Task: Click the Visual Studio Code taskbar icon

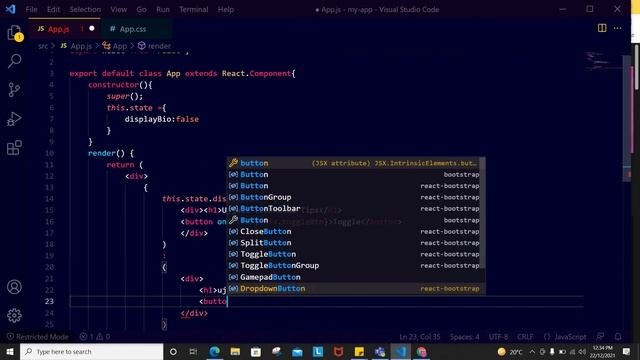Action: tap(401, 351)
